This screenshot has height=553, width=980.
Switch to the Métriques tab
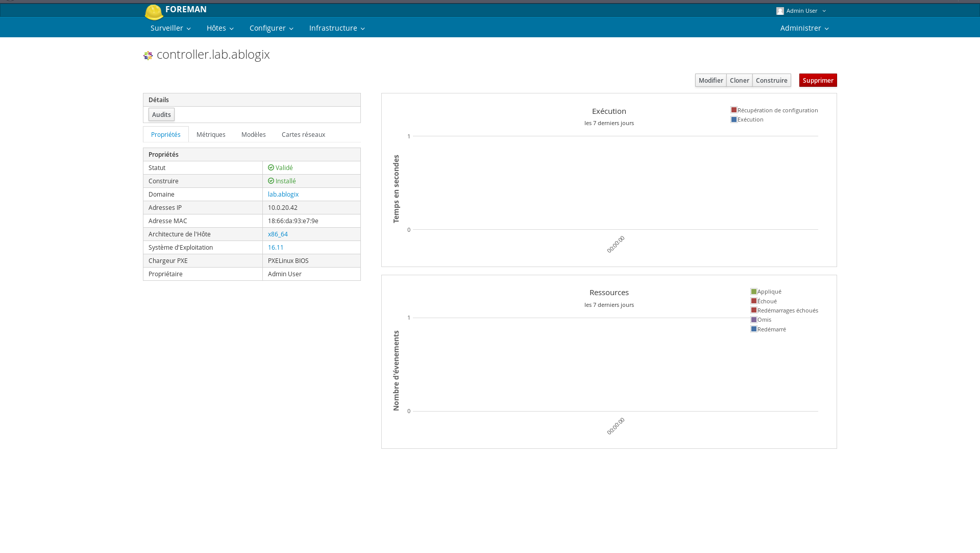(x=211, y=135)
